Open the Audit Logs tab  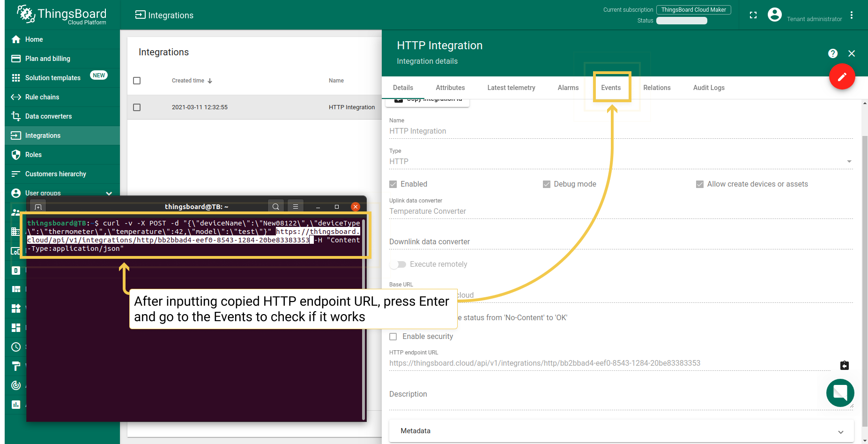tap(709, 88)
